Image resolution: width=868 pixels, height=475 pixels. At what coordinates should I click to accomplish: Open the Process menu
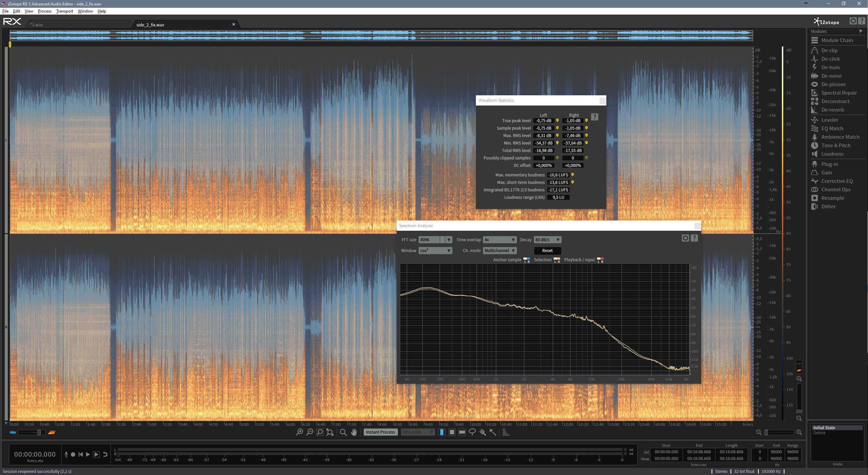point(44,11)
